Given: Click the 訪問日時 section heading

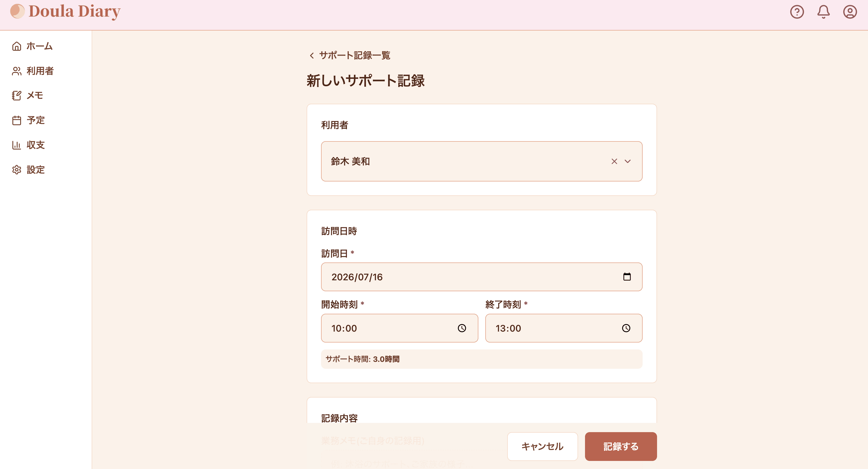Looking at the screenshot, I should (x=339, y=231).
